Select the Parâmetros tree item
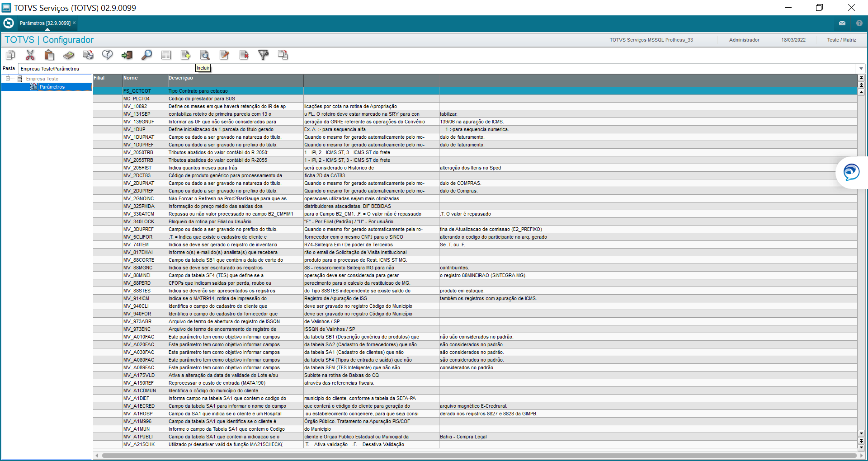The width and height of the screenshot is (868, 461). pyautogui.click(x=52, y=87)
